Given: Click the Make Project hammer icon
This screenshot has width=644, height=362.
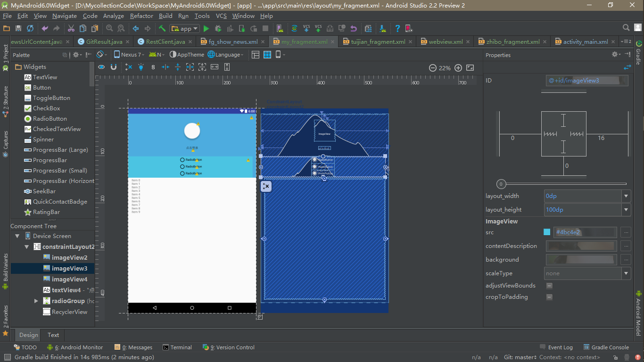Looking at the screenshot, I should click(x=162, y=29).
